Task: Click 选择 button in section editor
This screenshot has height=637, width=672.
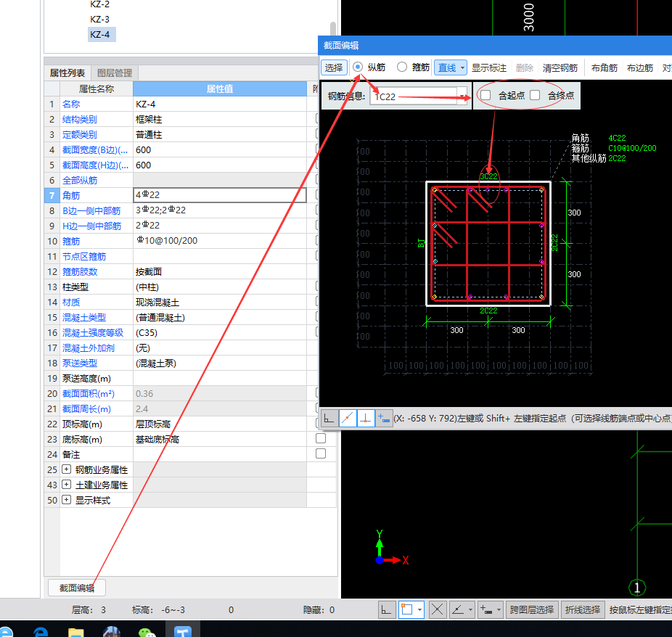Action: click(x=334, y=67)
